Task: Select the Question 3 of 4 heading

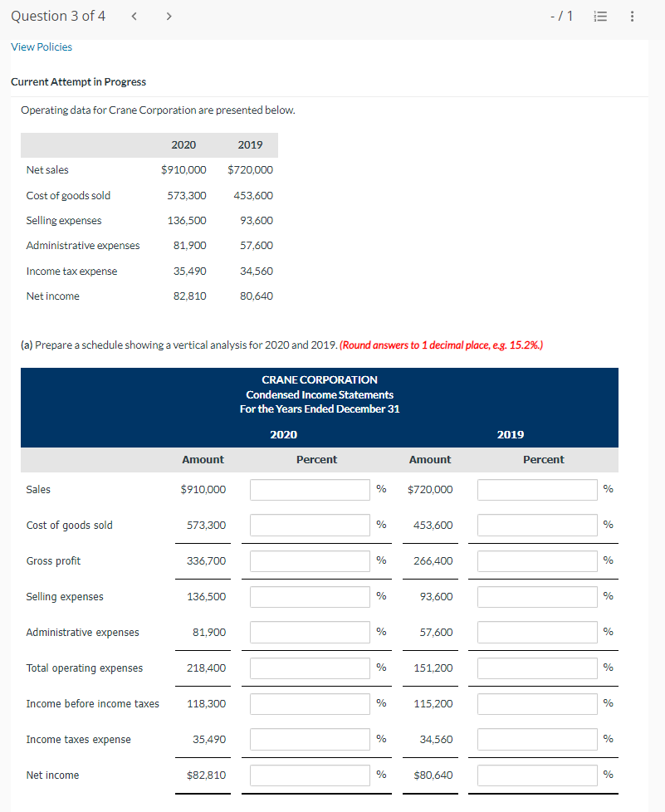Action: 57,15
